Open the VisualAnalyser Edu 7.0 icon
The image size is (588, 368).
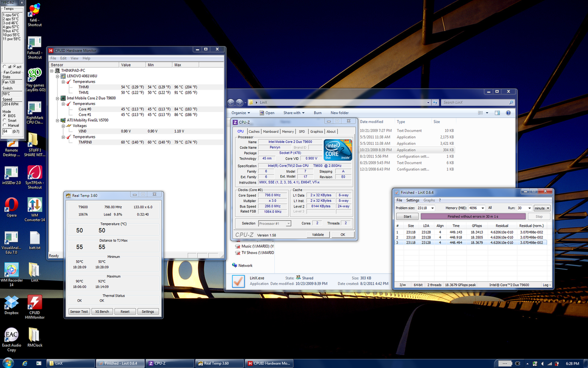[x=11, y=242]
